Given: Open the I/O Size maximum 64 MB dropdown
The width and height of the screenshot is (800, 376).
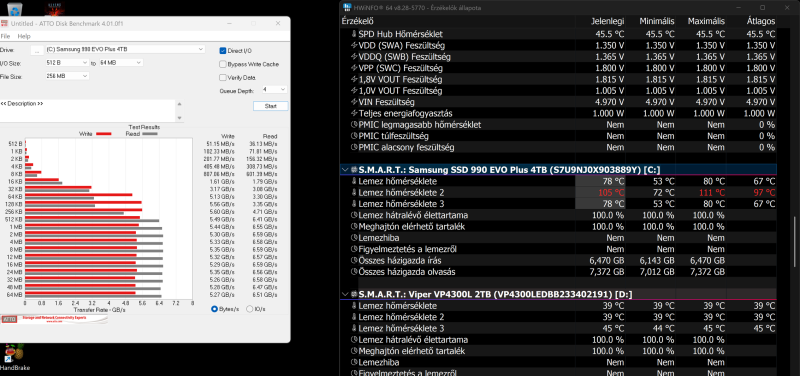Looking at the screenshot, I should [x=120, y=63].
